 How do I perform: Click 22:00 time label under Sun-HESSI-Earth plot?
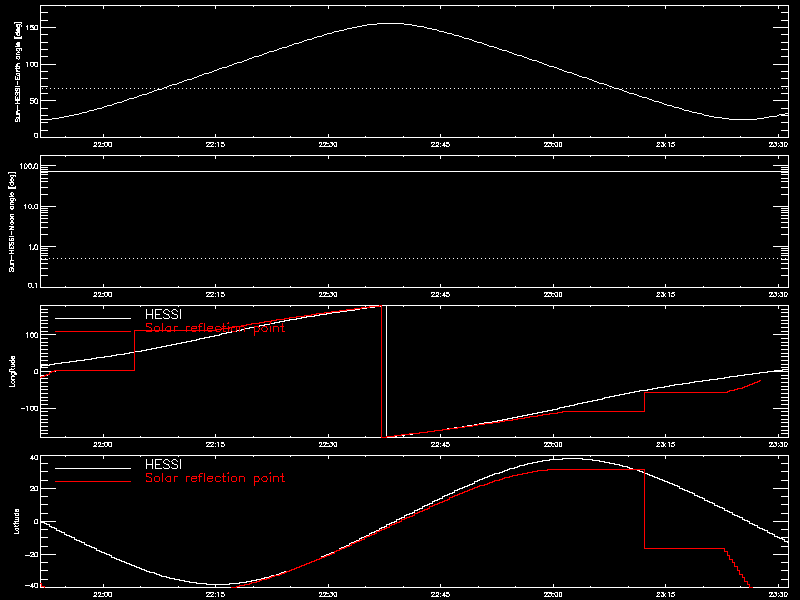(103, 144)
